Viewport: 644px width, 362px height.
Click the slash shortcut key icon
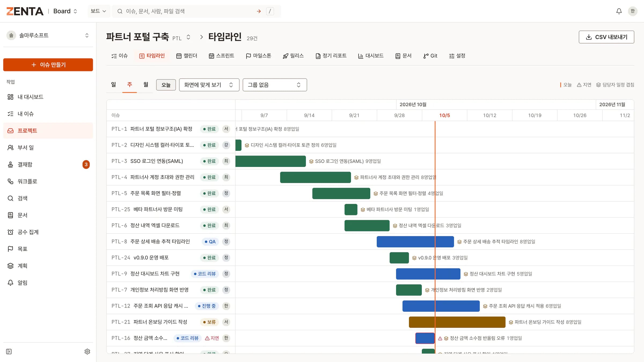(x=270, y=11)
